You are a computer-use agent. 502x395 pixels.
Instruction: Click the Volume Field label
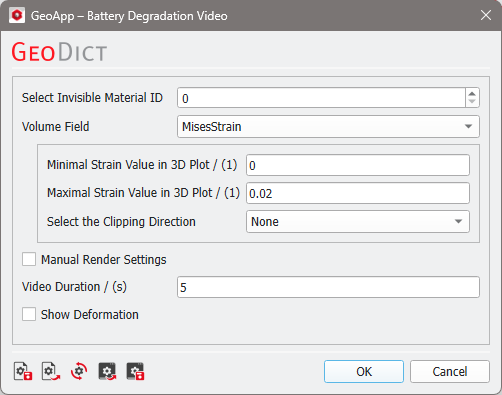point(56,127)
